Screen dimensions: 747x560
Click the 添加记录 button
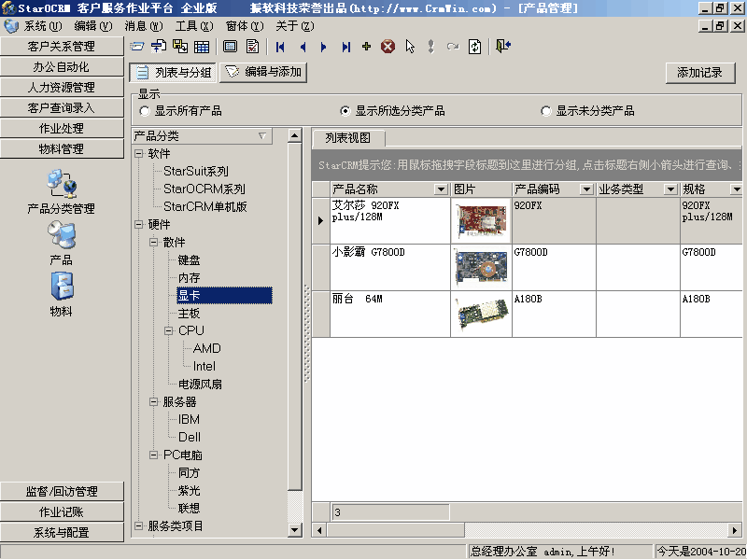pyautogui.click(x=699, y=73)
